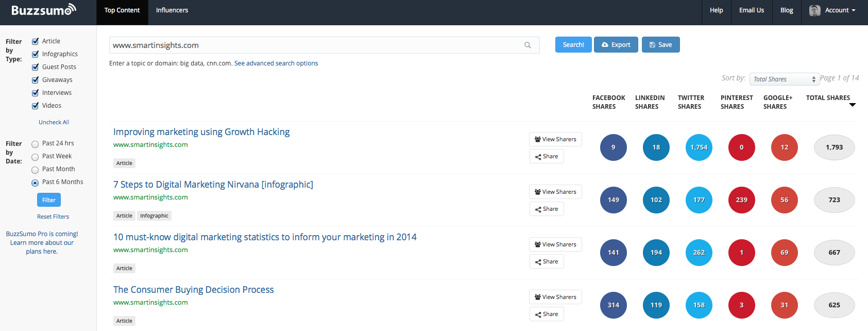Open Share options for Growth Hacking article
The width and height of the screenshot is (868, 331).
pos(547,156)
